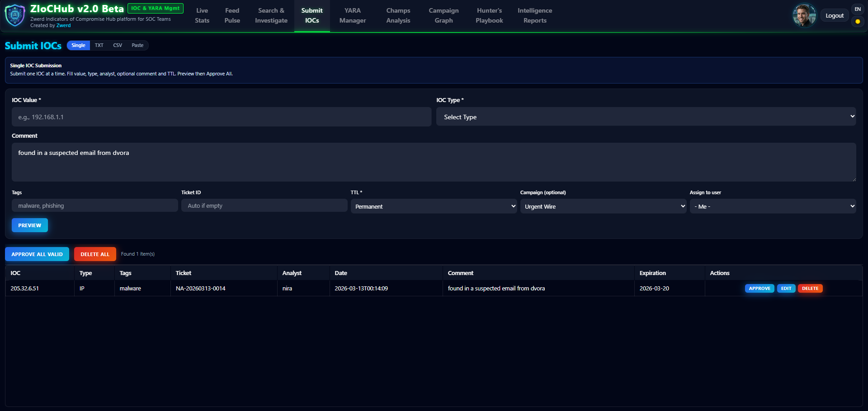The height and width of the screenshot is (411, 868).
Task: Edit the 205.32.6.51 IOC entry
Action: (x=786, y=289)
